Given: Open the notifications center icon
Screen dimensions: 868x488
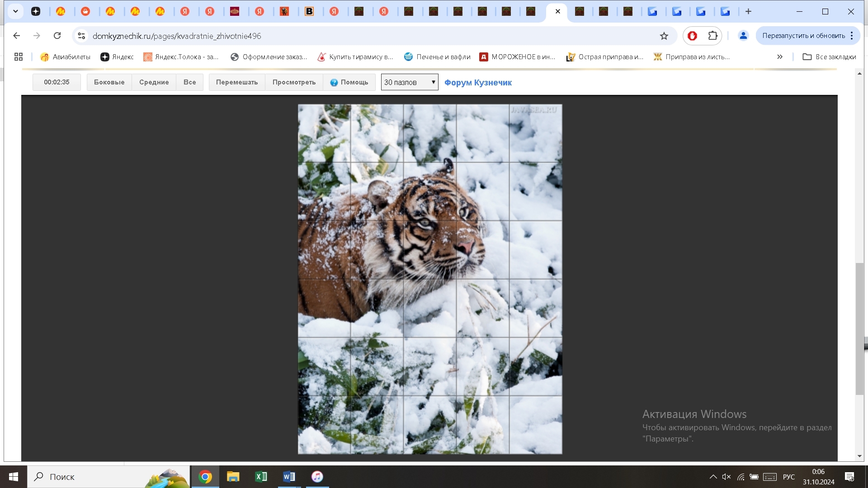Looking at the screenshot, I should tap(849, 477).
